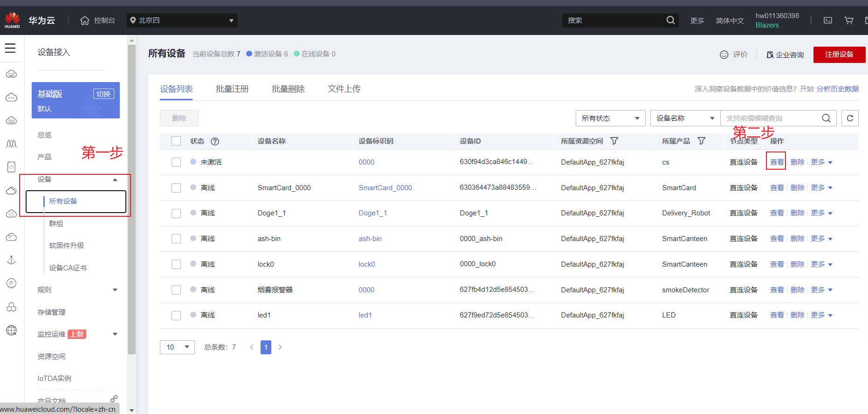
Task: Click the status help question-mark icon
Action: [x=215, y=141]
